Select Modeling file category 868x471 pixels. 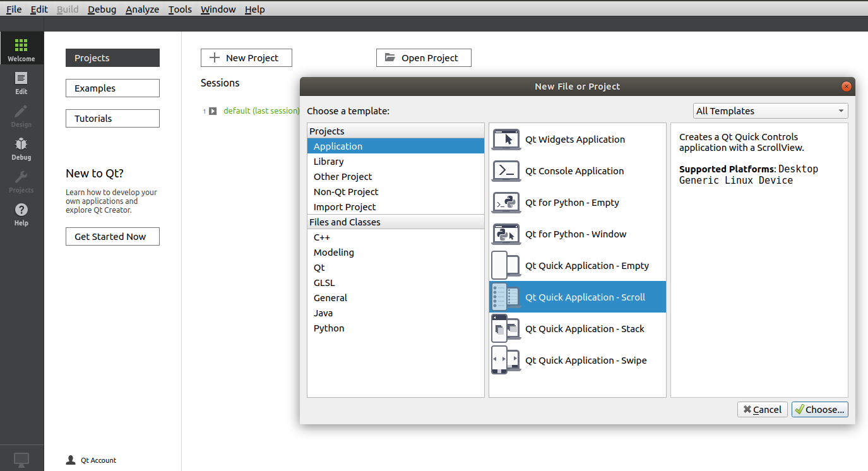(396, 253)
